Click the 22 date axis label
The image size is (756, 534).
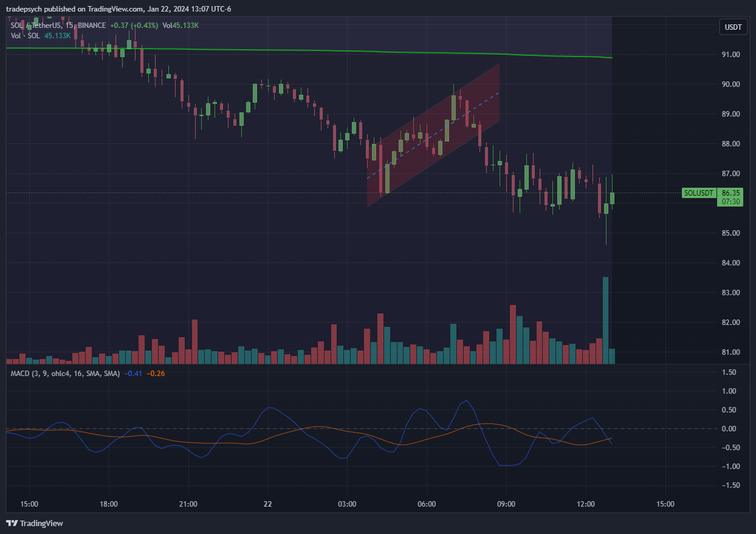click(x=268, y=504)
